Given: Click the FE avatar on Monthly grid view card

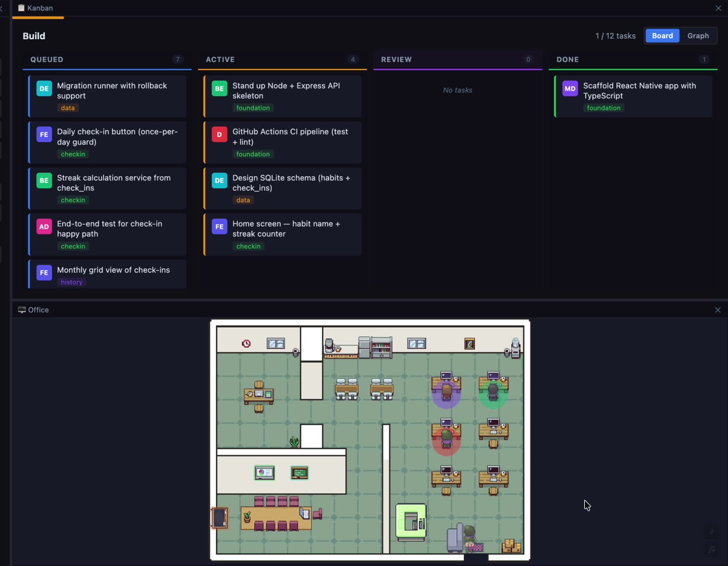Looking at the screenshot, I should pos(44,273).
